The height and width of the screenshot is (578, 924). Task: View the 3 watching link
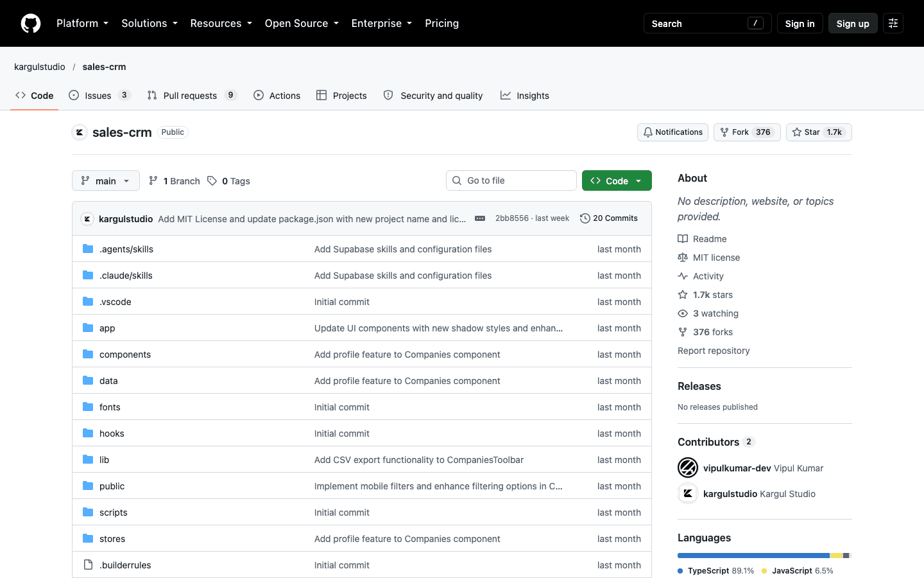(708, 313)
